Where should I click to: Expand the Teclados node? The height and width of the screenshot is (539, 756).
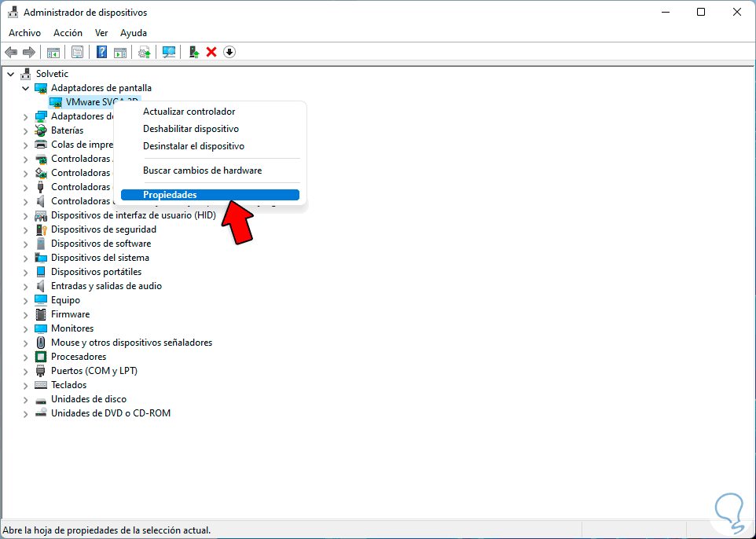pyautogui.click(x=26, y=385)
